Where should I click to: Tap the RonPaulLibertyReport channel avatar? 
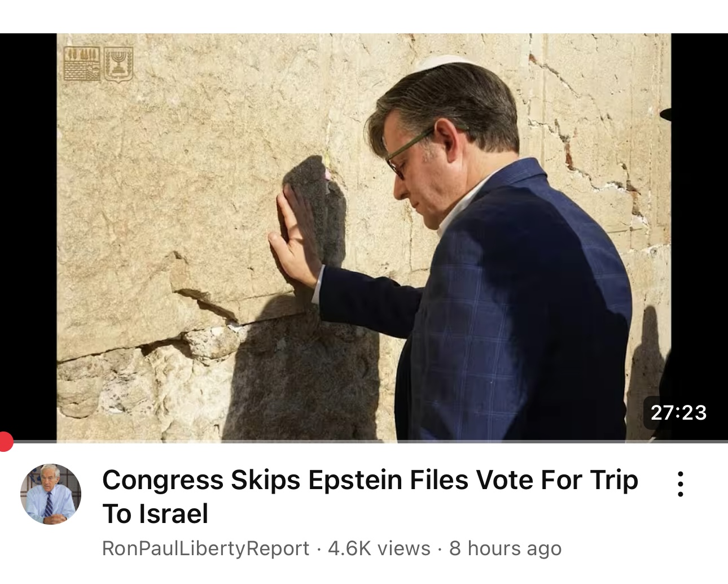point(51,494)
